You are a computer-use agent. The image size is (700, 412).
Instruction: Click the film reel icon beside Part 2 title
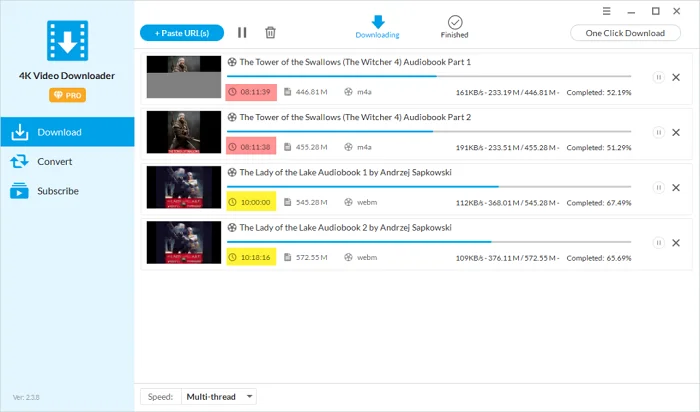(x=232, y=117)
